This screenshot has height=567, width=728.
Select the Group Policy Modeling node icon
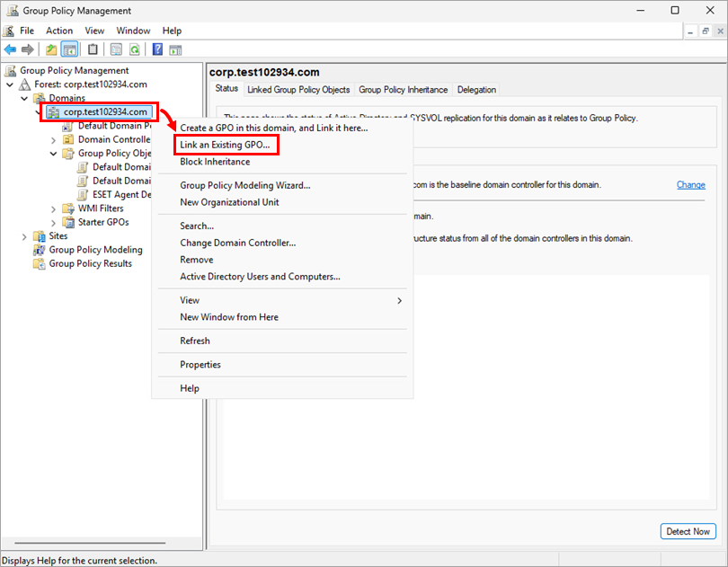pyautogui.click(x=39, y=250)
